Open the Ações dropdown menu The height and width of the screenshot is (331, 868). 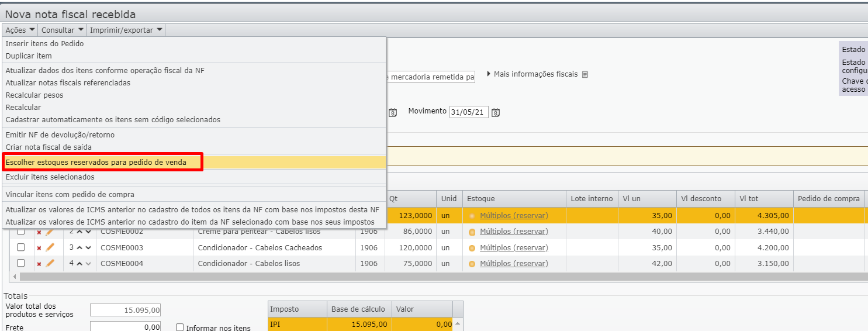click(x=20, y=30)
